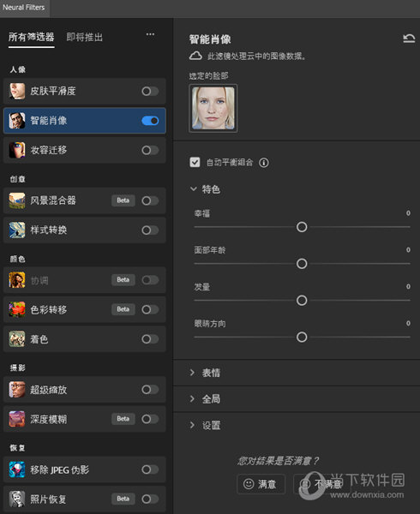Viewport: 420px width, 514px height.
Task: Expand the 全局 section
Action: [193, 398]
